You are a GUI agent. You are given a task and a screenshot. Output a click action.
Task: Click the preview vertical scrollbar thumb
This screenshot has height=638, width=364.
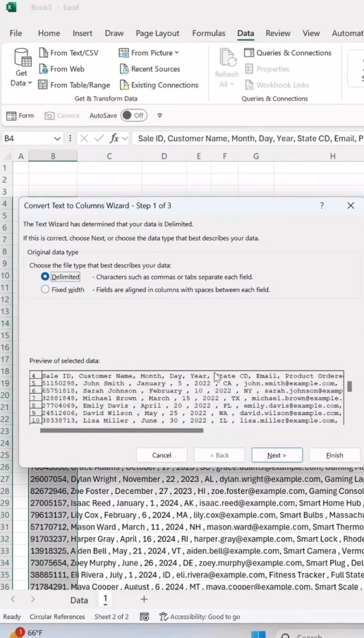(349, 386)
